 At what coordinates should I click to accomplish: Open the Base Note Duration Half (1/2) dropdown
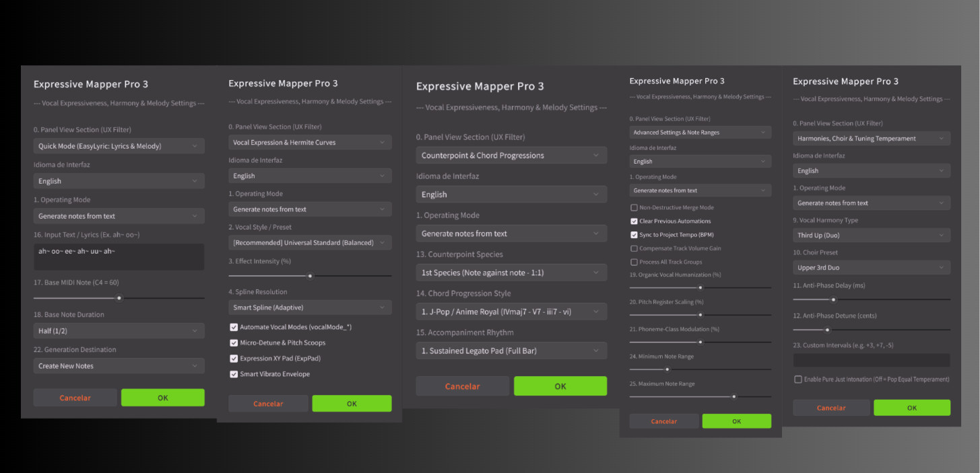119,330
